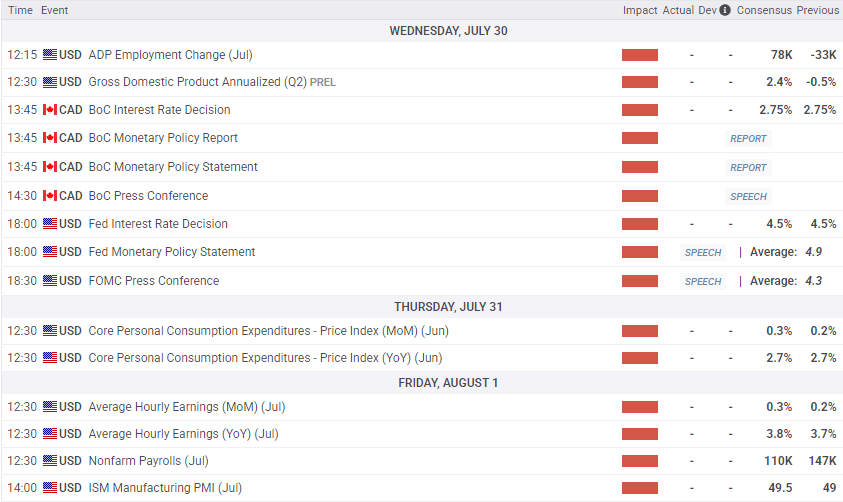The image size is (843, 502).
Task: Click the Canada flag beside BoC Interest Rate Decision
Action: point(50,110)
